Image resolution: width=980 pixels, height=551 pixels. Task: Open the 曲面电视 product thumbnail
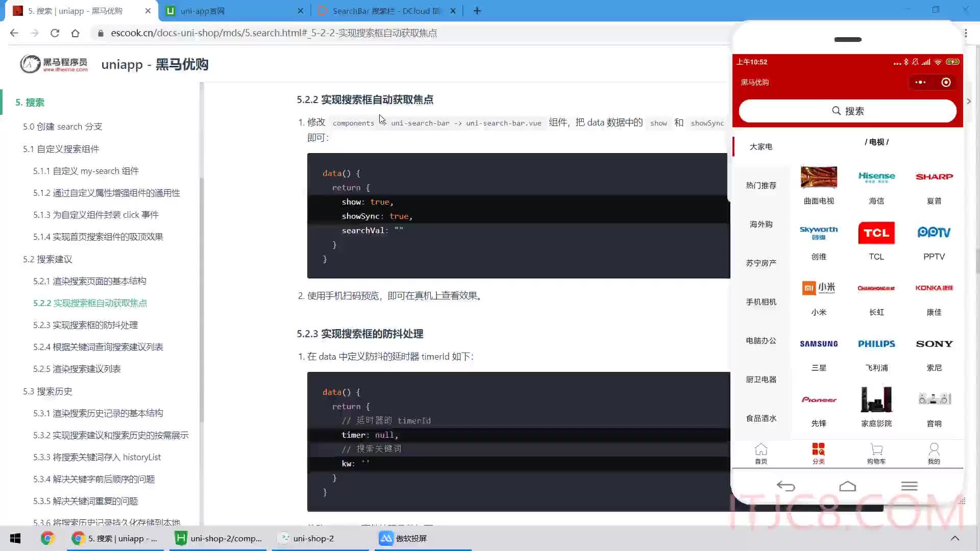click(819, 178)
